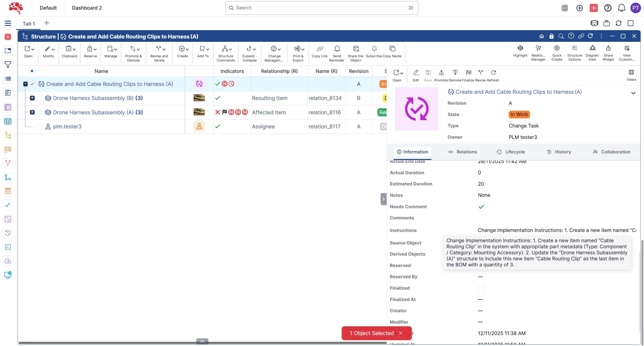Click the Edit pencil icon in details panel
This screenshot has height=346, width=644.
coord(416,73)
